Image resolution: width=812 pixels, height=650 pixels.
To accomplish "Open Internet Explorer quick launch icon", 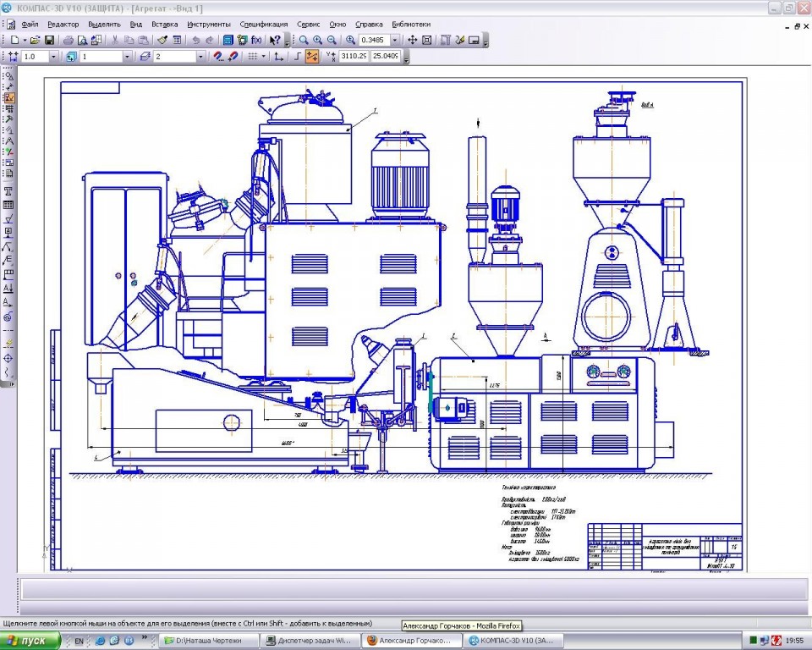I will [x=101, y=642].
